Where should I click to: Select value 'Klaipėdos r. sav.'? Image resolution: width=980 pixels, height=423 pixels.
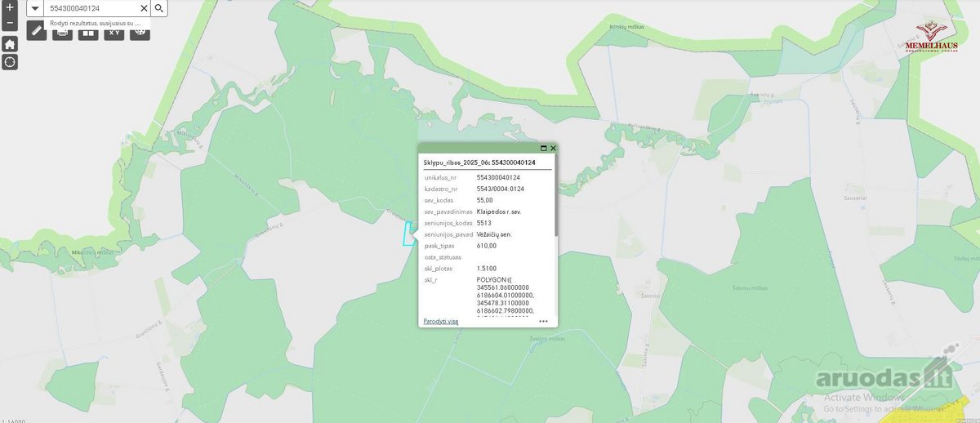click(499, 211)
